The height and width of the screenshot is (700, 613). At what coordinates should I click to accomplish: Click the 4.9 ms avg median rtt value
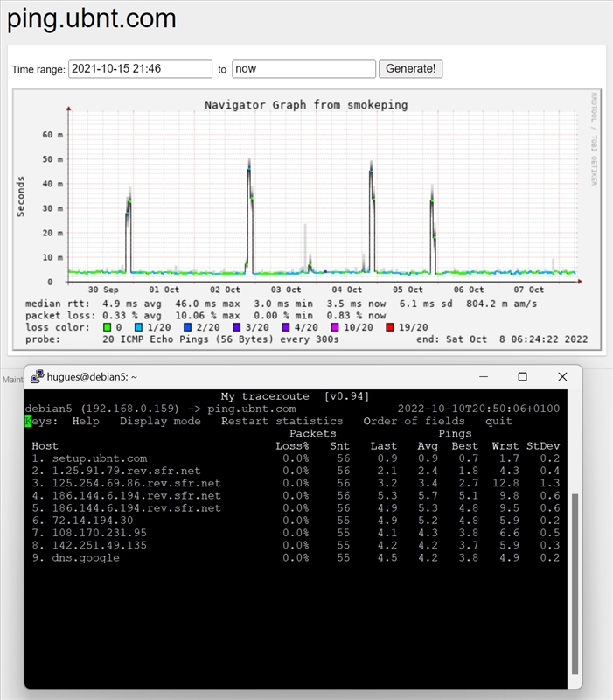[132, 304]
